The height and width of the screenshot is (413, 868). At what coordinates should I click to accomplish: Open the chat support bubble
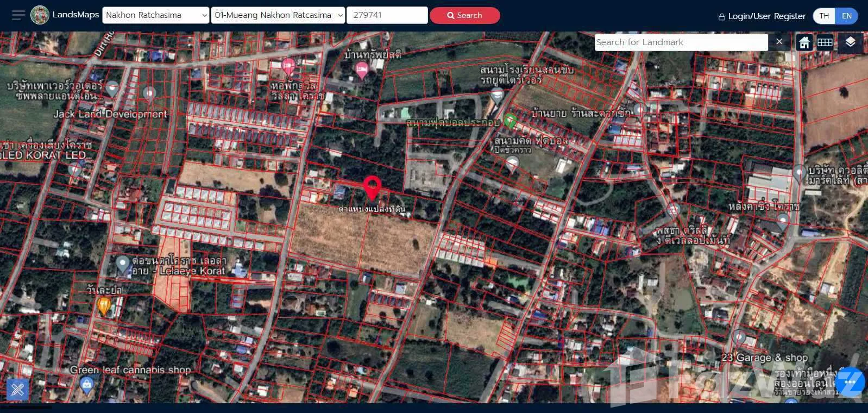[x=850, y=383]
